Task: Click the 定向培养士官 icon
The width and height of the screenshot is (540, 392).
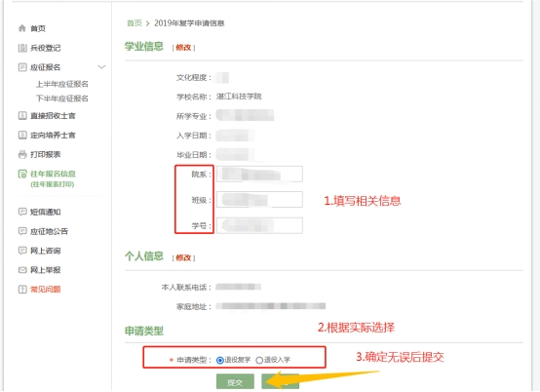Action: [22, 135]
